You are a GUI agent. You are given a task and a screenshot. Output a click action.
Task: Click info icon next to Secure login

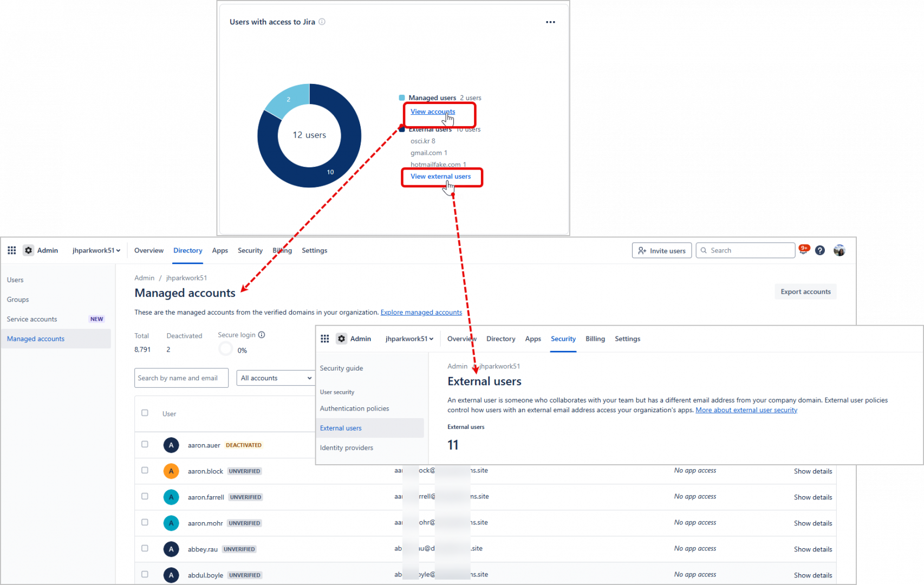pos(262,335)
